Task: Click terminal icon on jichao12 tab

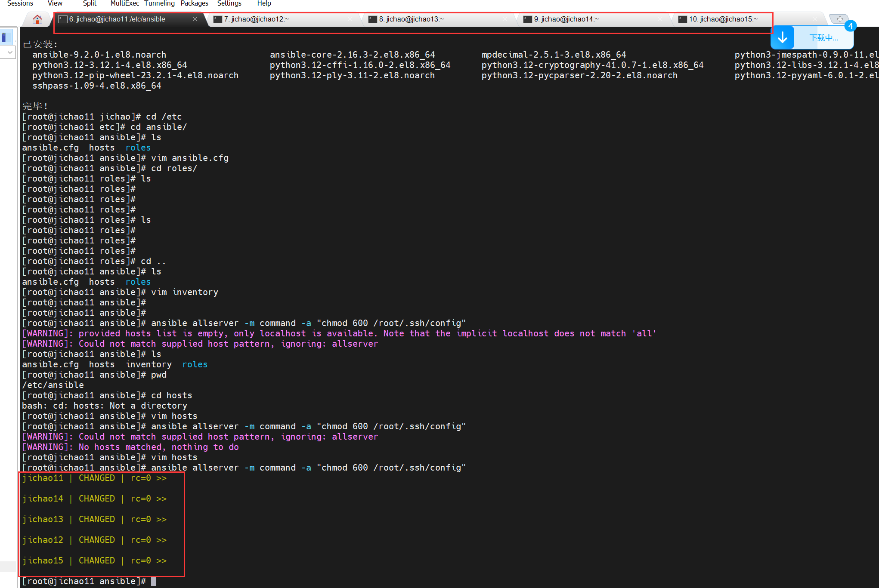Action: tap(218, 19)
